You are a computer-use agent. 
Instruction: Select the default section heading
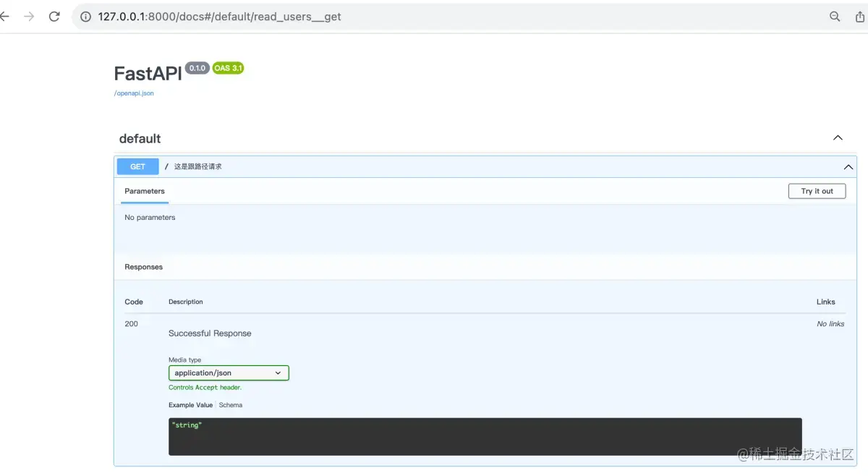coord(140,138)
